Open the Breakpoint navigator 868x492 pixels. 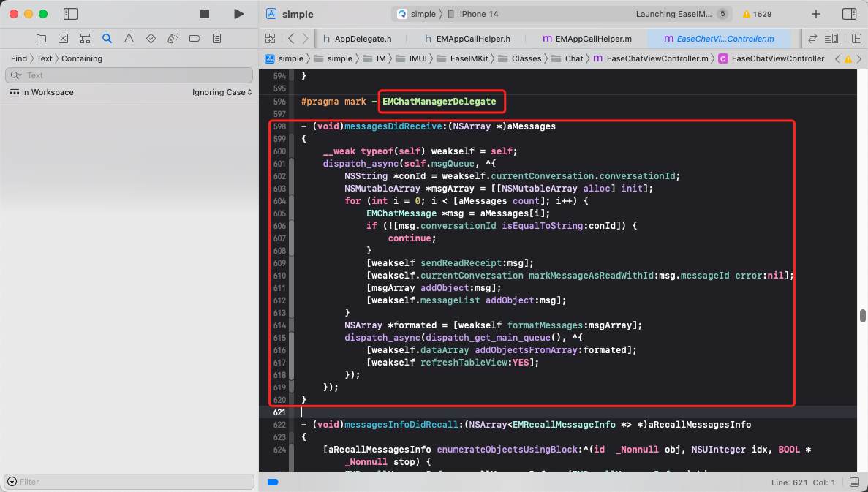pos(195,38)
